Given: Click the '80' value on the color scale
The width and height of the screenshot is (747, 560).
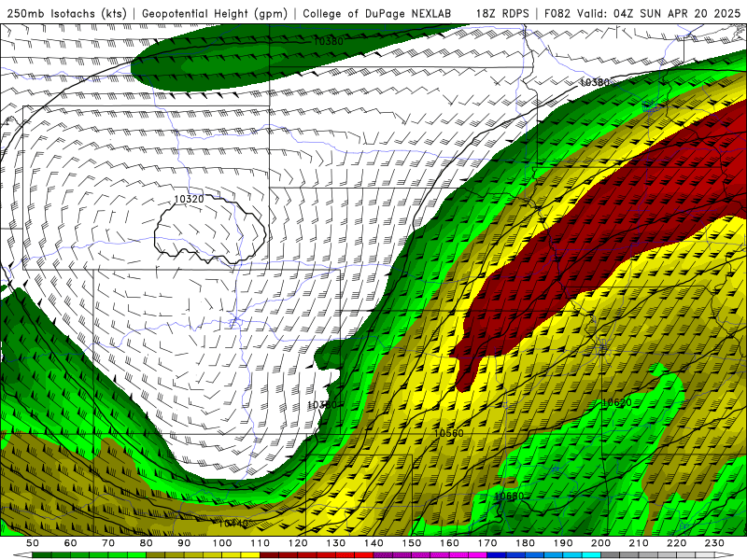Looking at the screenshot, I should [x=147, y=543].
